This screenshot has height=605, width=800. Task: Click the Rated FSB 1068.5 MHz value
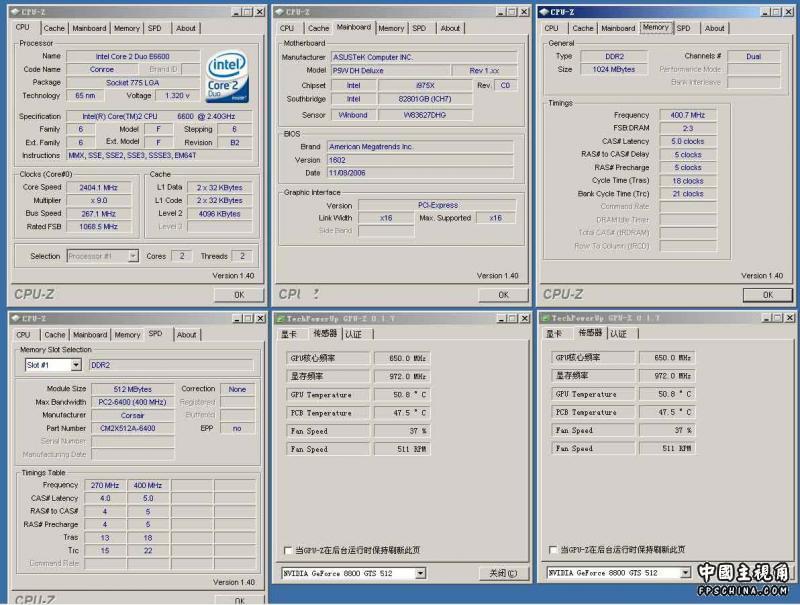point(98,226)
